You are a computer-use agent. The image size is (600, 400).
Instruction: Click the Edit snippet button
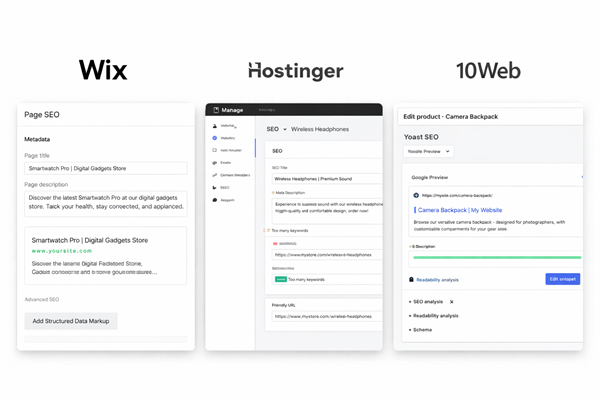562,279
